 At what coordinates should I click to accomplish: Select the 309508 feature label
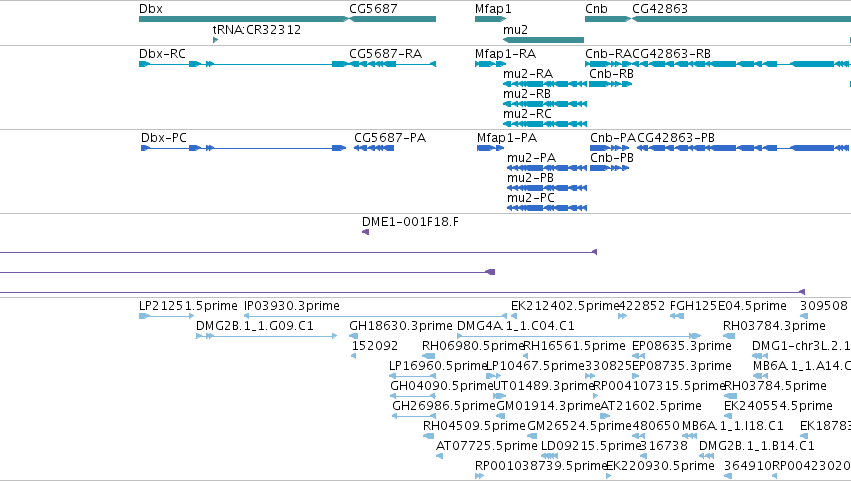[x=824, y=306]
